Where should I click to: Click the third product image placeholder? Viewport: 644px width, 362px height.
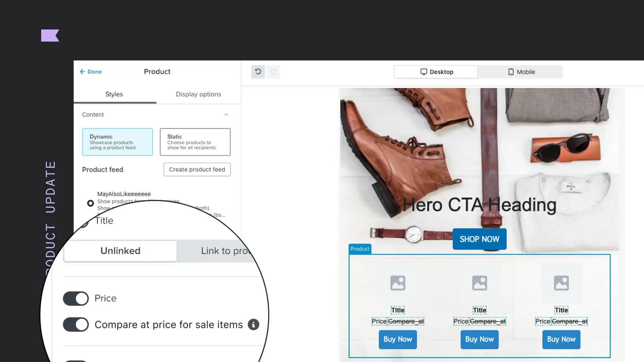pyautogui.click(x=561, y=283)
